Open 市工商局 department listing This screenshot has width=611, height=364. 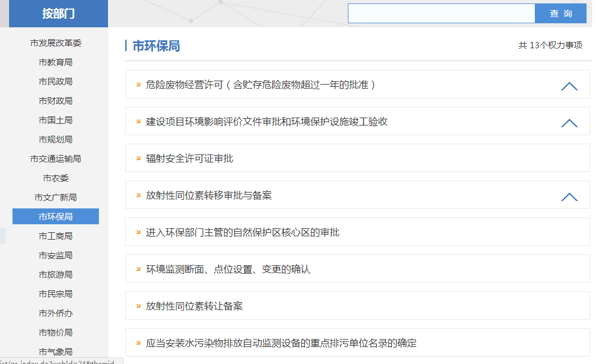tap(56, 236)
